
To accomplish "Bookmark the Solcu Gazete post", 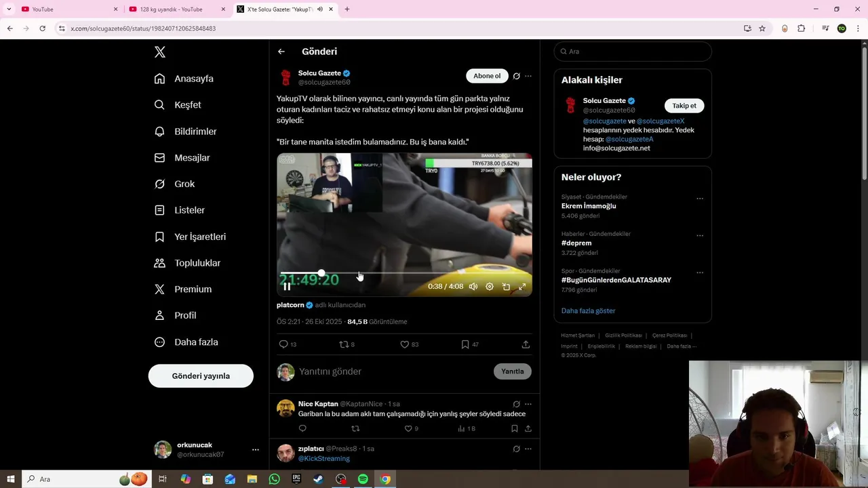I will click(465, 344).
